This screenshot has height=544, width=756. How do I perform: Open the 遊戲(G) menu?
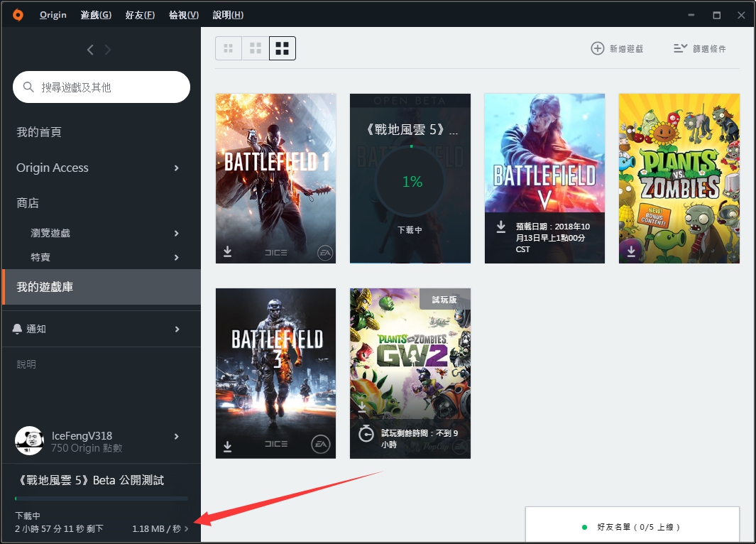point(96,15)
